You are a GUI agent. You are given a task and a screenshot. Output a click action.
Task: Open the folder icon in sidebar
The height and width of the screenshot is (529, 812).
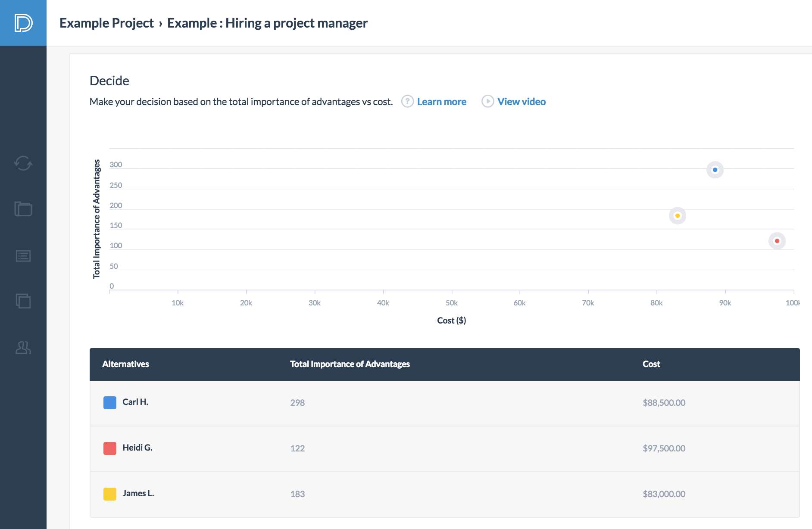(x=23, y=209)
